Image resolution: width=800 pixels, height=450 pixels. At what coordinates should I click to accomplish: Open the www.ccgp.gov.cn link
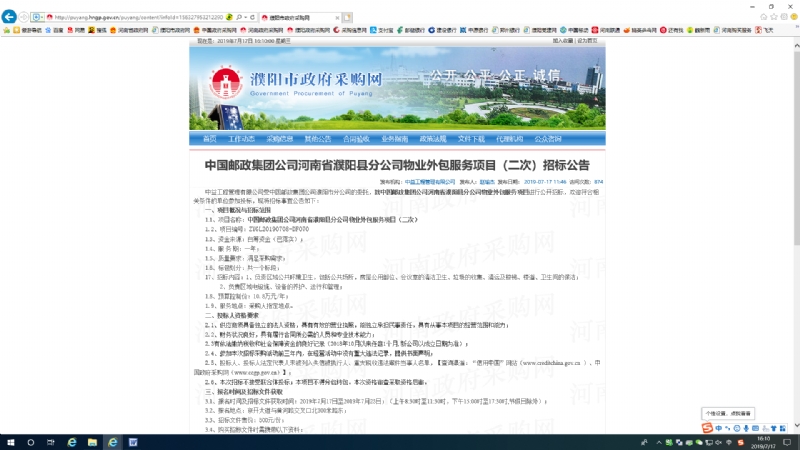click(256, 372)
